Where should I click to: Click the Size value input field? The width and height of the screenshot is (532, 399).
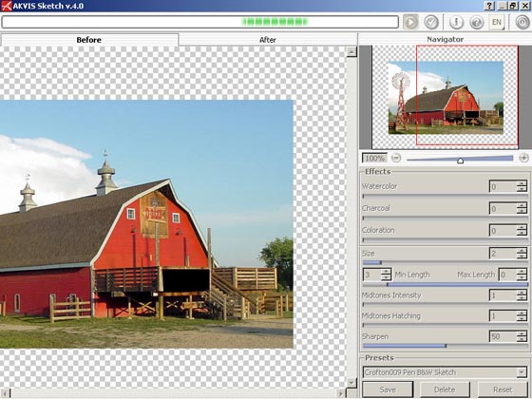pos(503,254)
